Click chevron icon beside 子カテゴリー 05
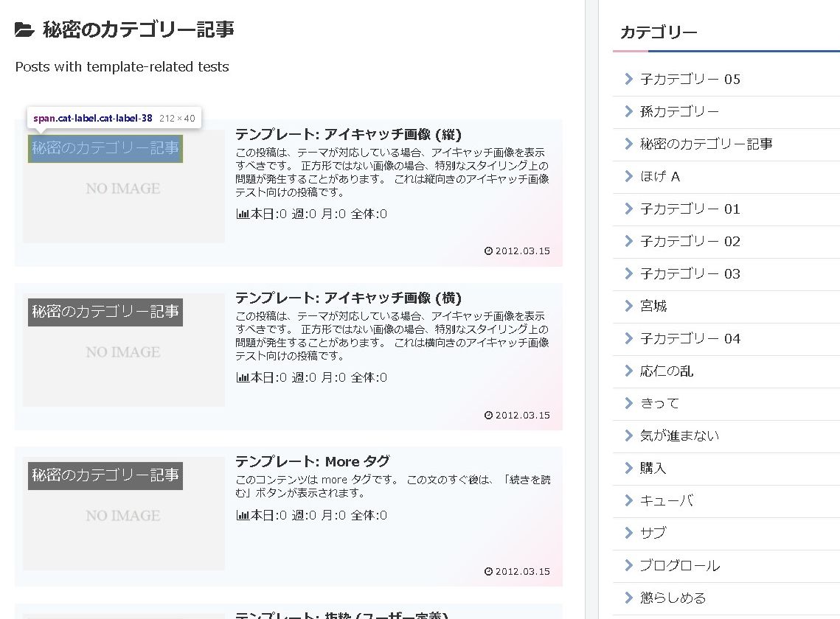 coord(628,79)
